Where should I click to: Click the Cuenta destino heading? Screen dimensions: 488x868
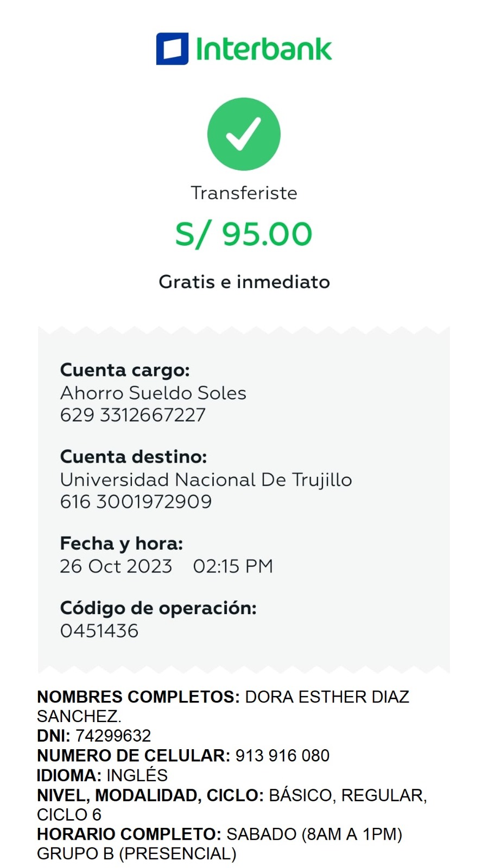tap(134, 457)
